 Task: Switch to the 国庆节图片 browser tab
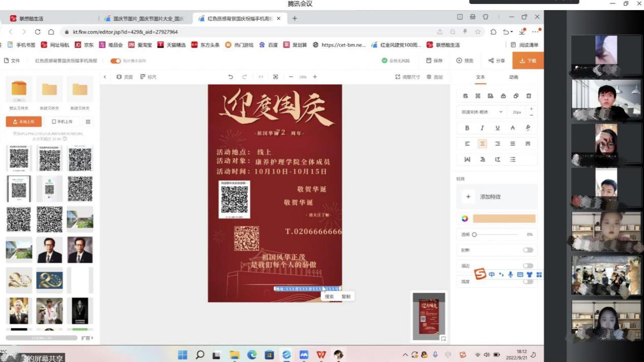(x=144, y=19)
